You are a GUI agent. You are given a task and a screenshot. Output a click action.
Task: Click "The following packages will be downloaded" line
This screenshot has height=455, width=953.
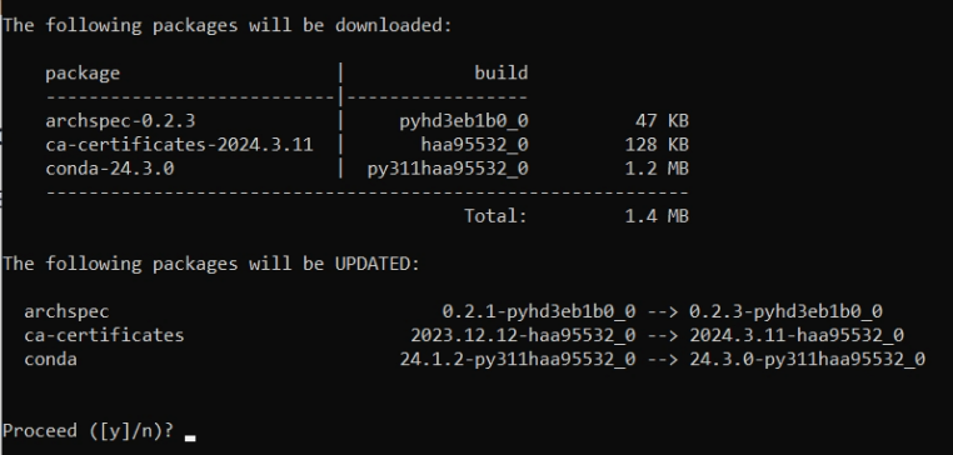(x=228, y=26)
